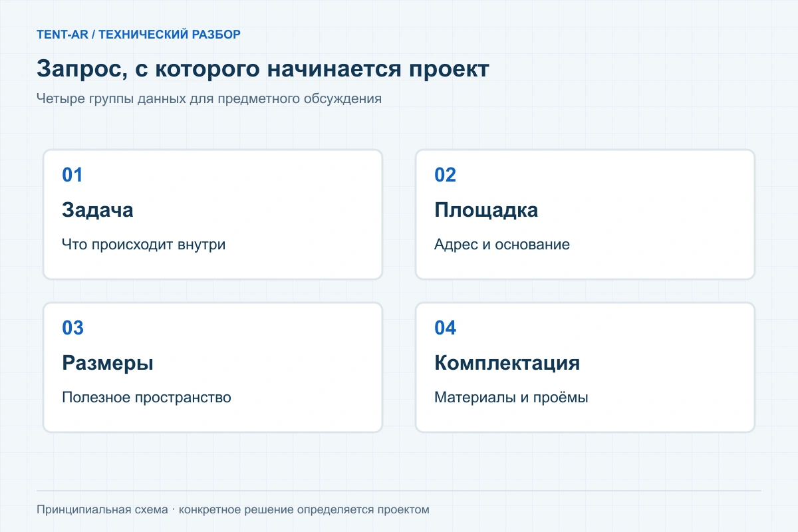Click the text 'Адрес и основание'
The width and height of the screenshot is (798, 532).
tap(502, 245)
